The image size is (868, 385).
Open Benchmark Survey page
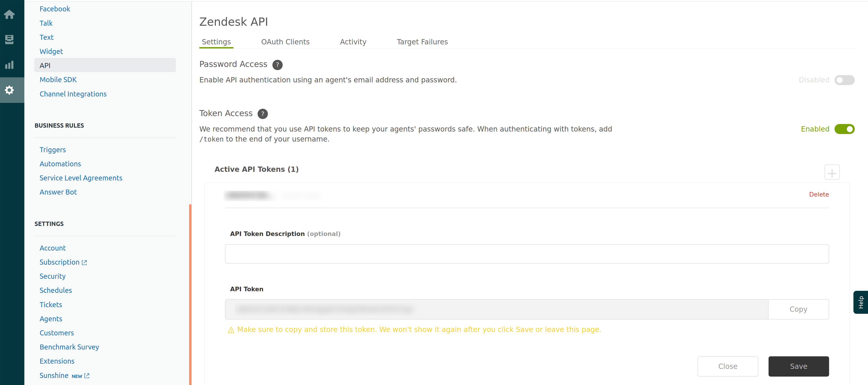[x=69, y=347]
